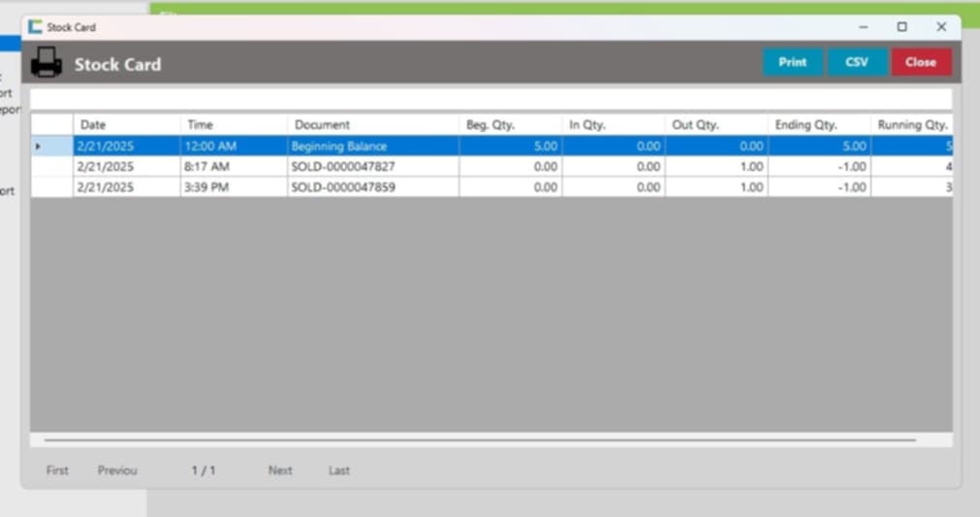Sort by the Time column header
Image resolution: width=980 pixels, height=517 pixels.
coord(234,125)
